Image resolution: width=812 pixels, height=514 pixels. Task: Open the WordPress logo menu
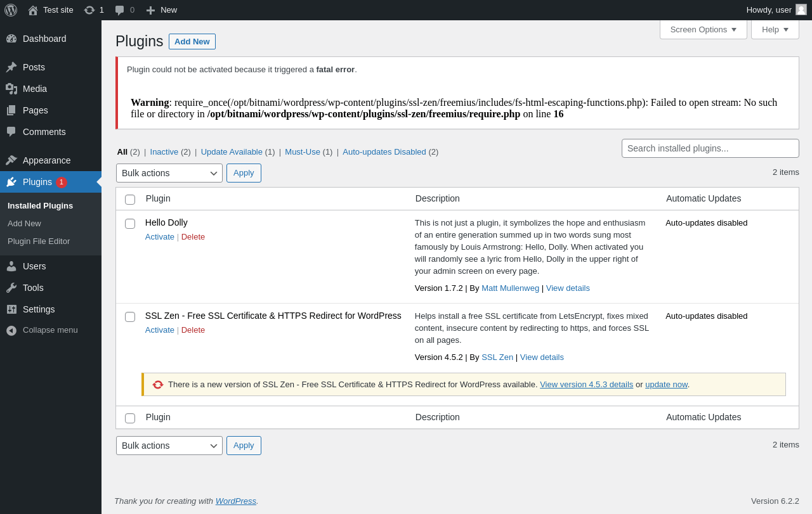pyautogui.click(x=11, y=10)
